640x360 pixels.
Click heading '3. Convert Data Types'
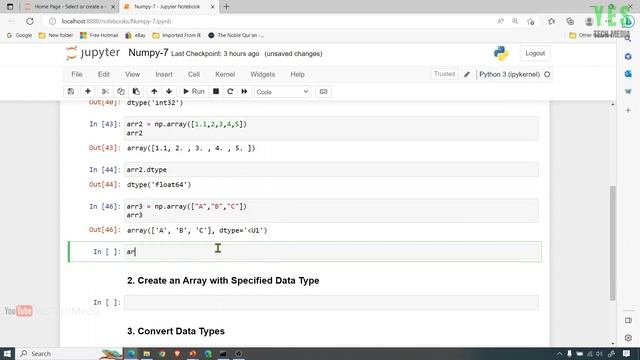176,331
